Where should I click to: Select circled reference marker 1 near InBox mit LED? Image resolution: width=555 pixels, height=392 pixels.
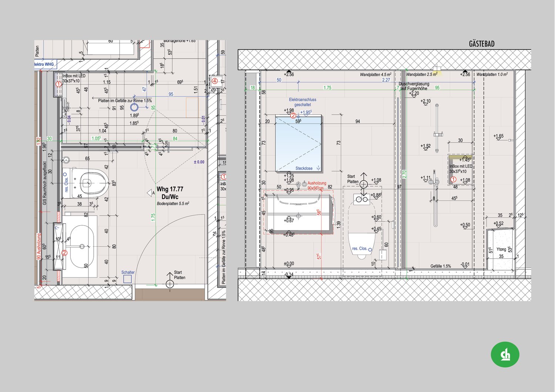coord(454,179)
